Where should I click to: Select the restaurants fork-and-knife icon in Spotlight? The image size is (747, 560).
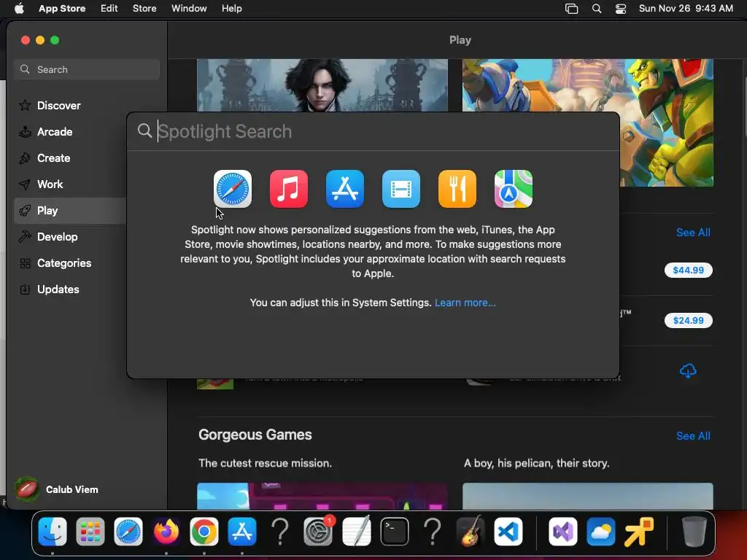pyautogui.click(x=457, y=189)
